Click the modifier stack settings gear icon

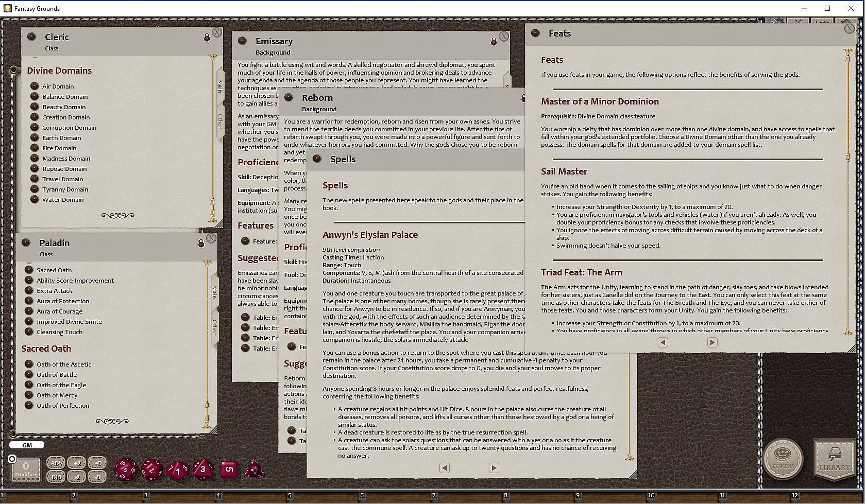[x=12, y=459]
